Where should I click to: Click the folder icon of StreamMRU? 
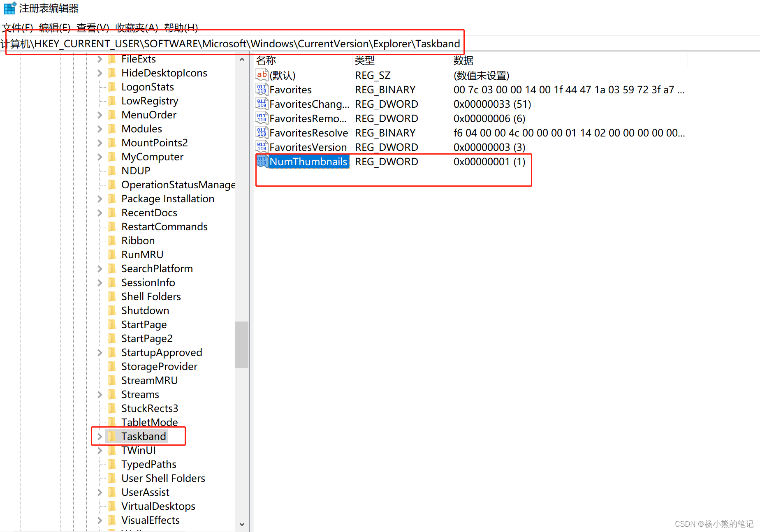click(x=112, y=381)
